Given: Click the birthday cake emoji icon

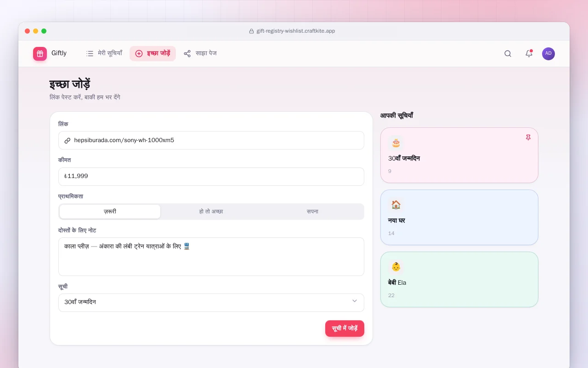Looking at the screenshot, I should pyautogui.click(x=396, y=143).
